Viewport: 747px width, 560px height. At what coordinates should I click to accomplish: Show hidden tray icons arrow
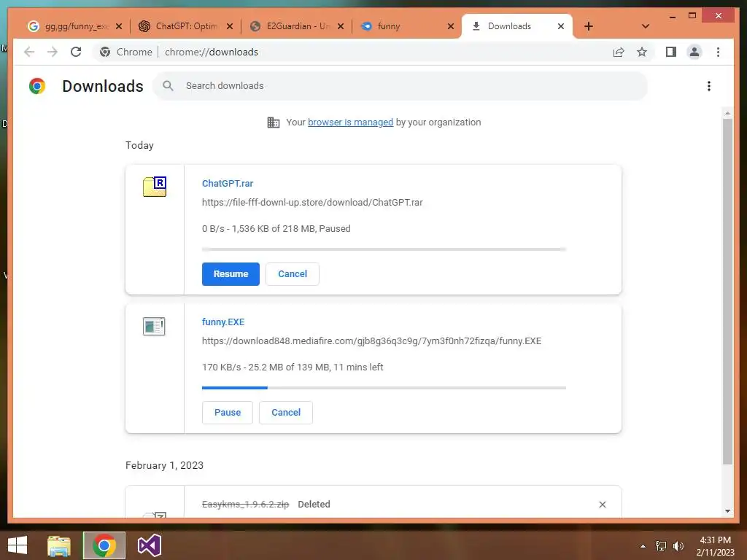coord(643,546)
